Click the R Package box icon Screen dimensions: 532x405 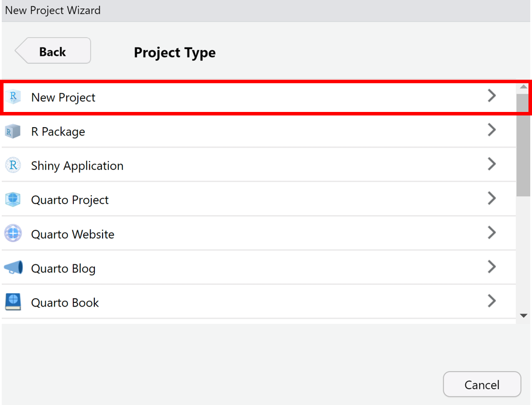tap(13, 131)
